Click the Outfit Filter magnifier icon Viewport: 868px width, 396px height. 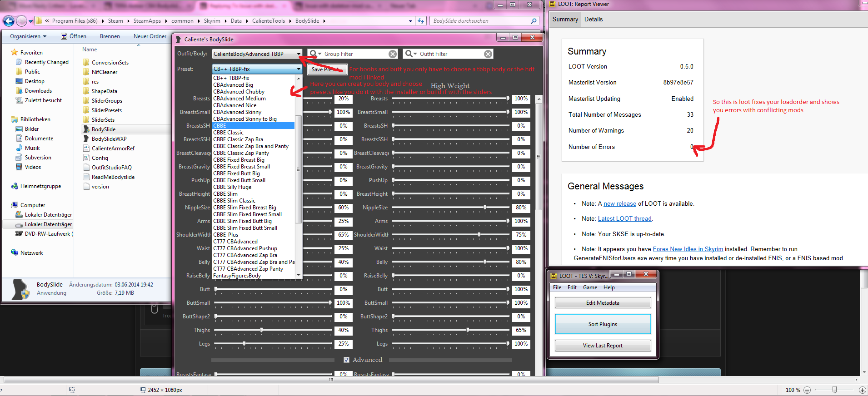click(410, 54)
